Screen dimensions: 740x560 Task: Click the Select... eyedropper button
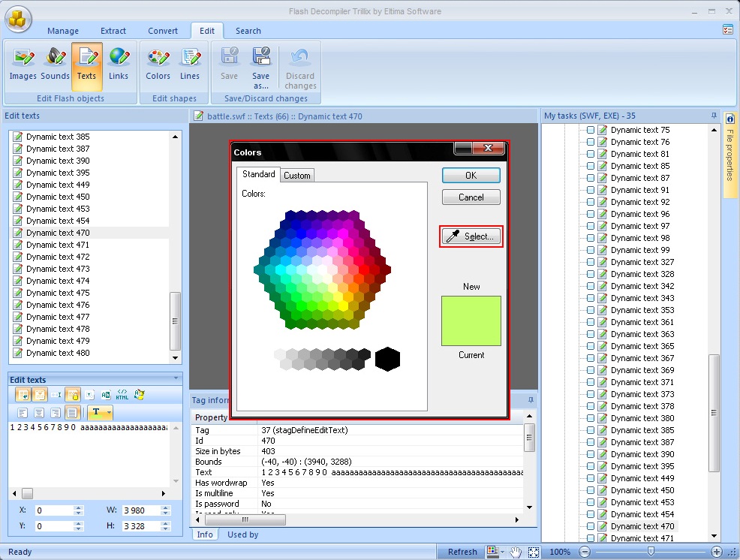(471, 236)
